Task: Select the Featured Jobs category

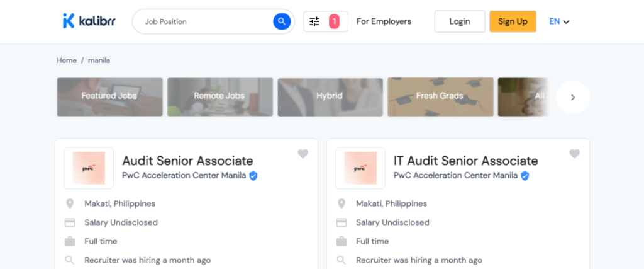Action: click(x=109, y=96)
